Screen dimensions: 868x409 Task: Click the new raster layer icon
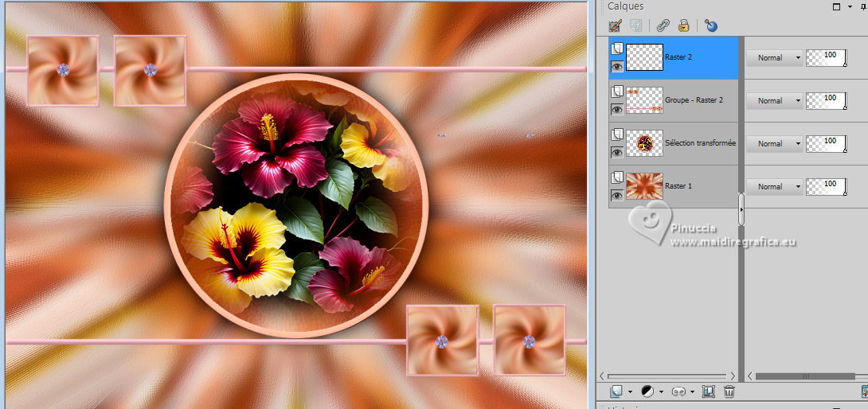[x=616, y=391]
